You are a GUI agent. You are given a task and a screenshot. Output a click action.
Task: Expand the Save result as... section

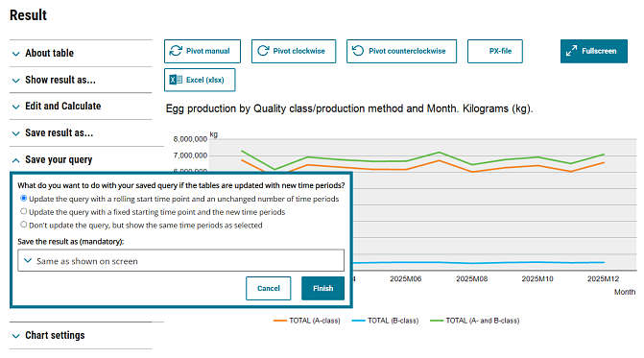click(81, 132)
